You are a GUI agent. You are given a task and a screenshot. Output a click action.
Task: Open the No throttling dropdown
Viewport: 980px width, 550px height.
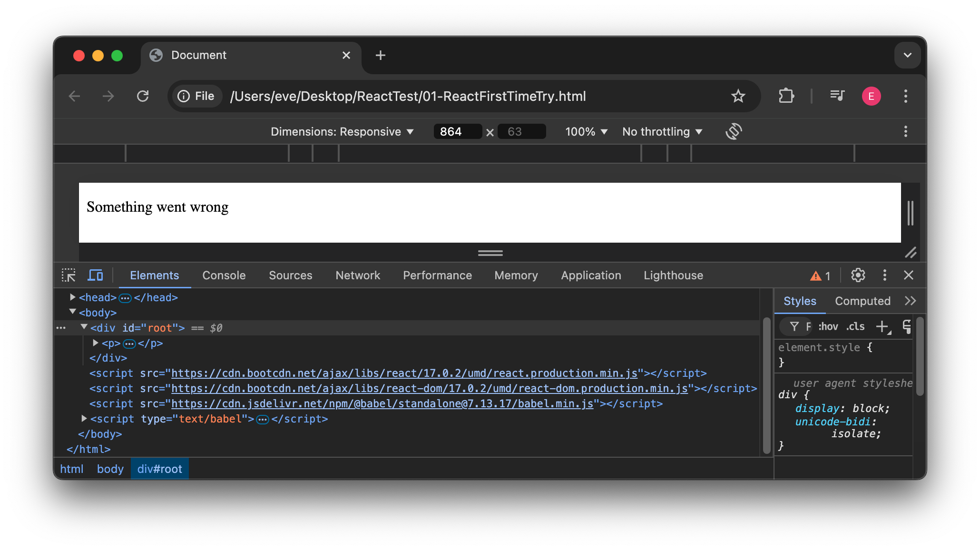pos(662,132)
